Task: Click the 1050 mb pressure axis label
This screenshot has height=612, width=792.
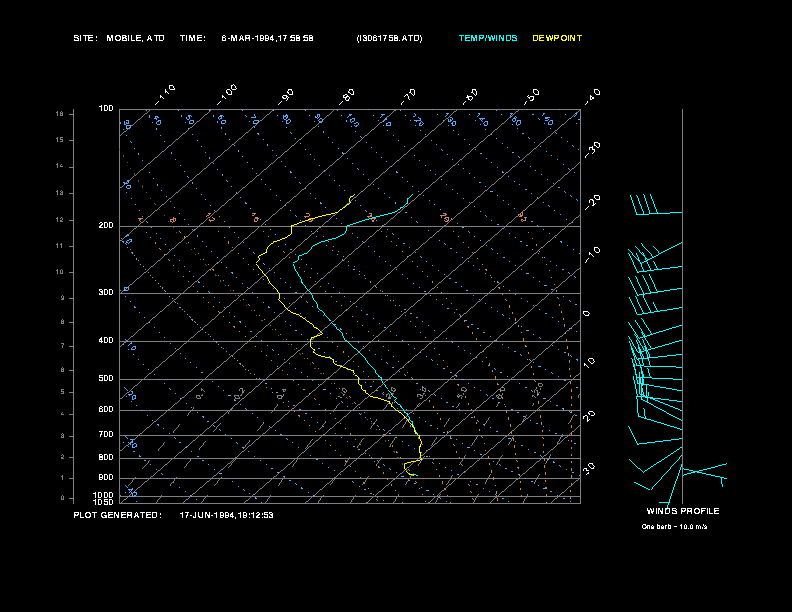Action: point(104,502)
